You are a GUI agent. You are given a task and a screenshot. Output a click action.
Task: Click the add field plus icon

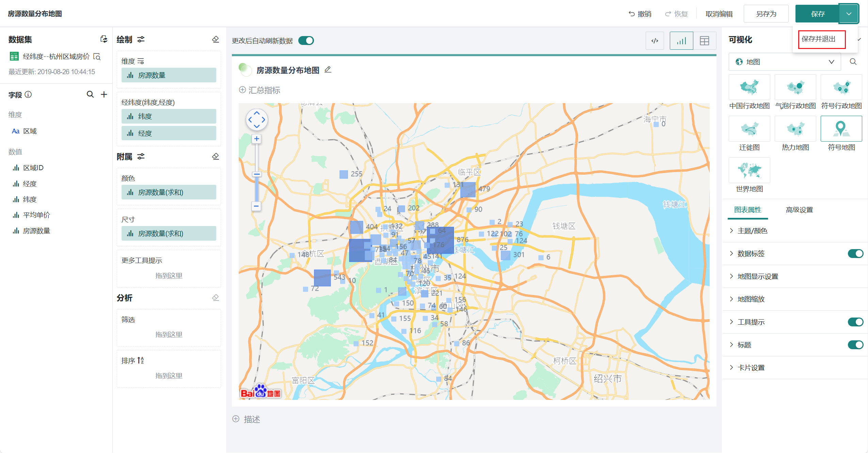[x=104, y=95]
